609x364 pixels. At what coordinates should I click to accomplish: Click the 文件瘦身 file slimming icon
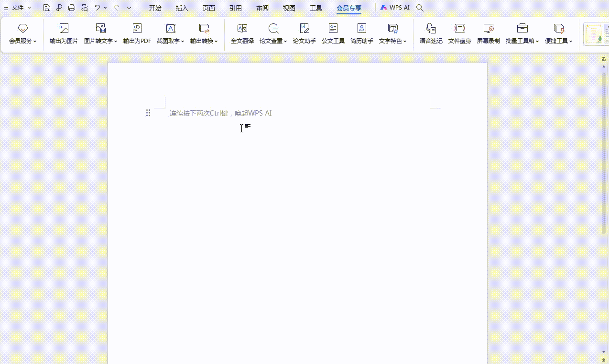click(459, 29)
